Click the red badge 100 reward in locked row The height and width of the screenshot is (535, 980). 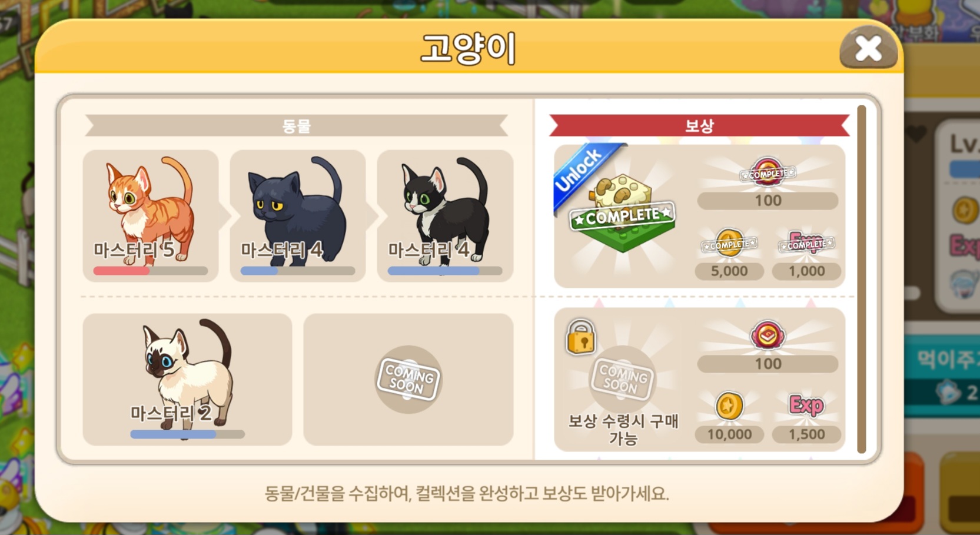click(768, 335)
